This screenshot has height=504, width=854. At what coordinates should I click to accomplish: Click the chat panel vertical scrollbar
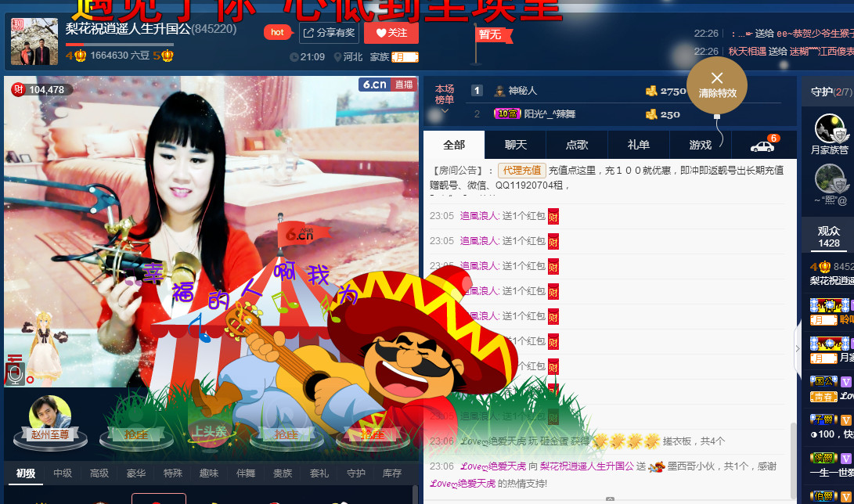[794, 460]
